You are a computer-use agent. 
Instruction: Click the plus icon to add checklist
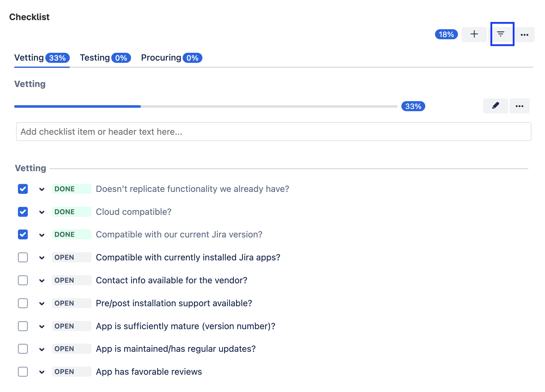(x=474, y=34)
